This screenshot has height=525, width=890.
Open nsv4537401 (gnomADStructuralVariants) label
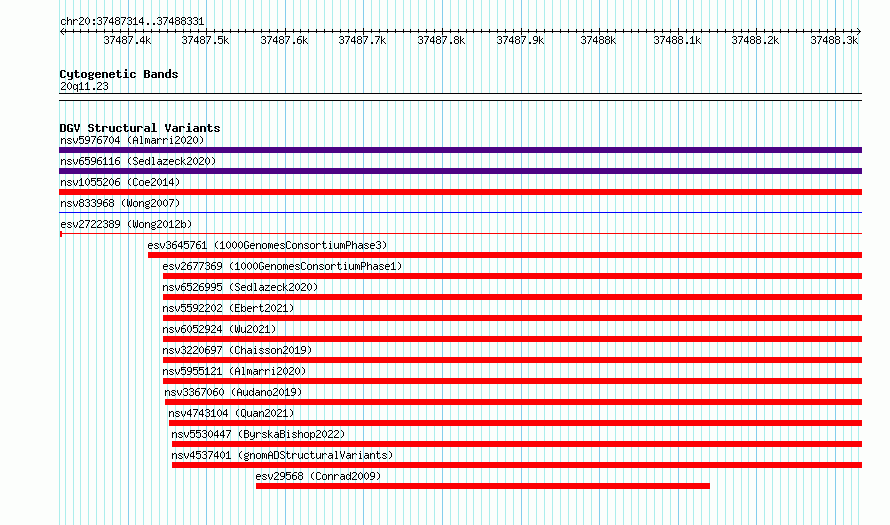(282, 455)
